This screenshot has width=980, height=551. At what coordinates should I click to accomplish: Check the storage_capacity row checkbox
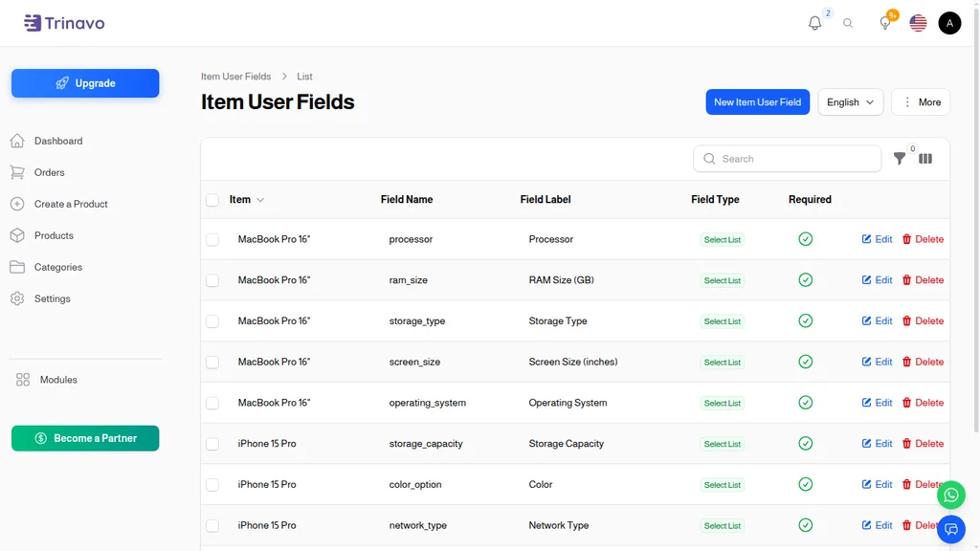point(212,444)
